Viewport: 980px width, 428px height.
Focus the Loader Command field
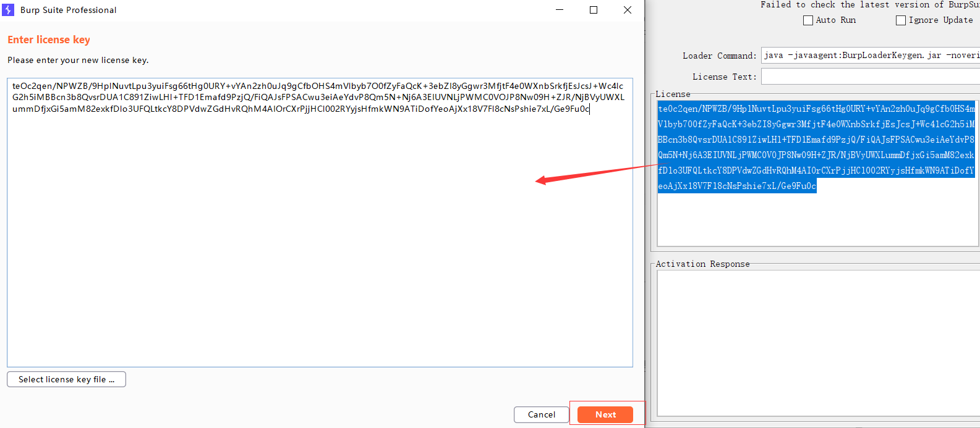point(871,56)
